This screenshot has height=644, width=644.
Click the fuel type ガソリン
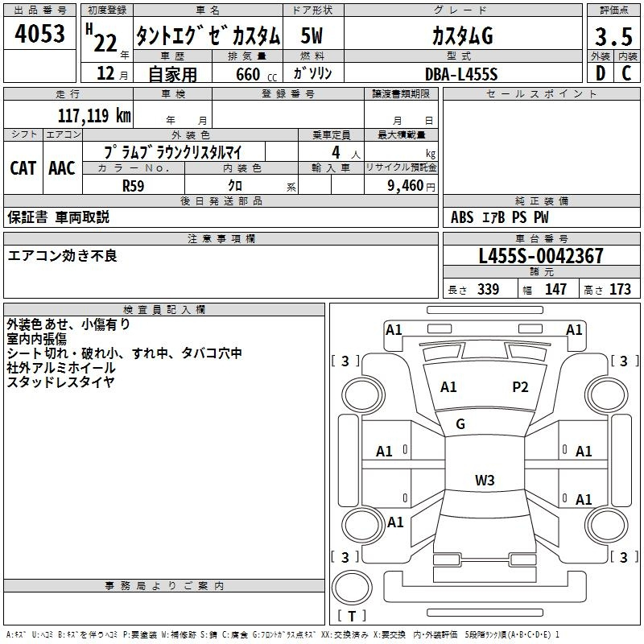(312, 73)
